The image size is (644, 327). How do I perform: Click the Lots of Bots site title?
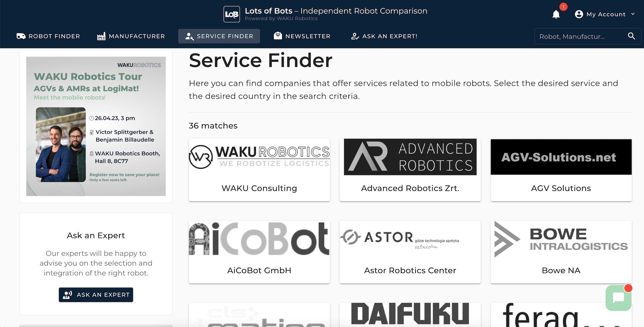pyautogui.click(x=336, y=11)
